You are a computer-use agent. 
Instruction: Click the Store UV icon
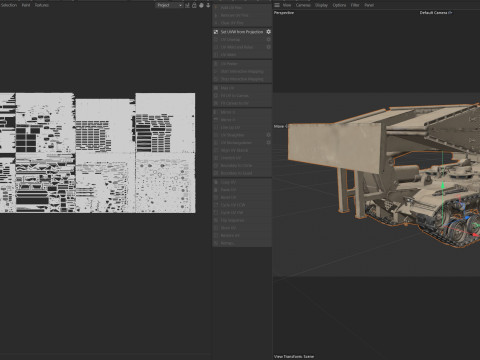pyautogui.click(x=216, y=228)
